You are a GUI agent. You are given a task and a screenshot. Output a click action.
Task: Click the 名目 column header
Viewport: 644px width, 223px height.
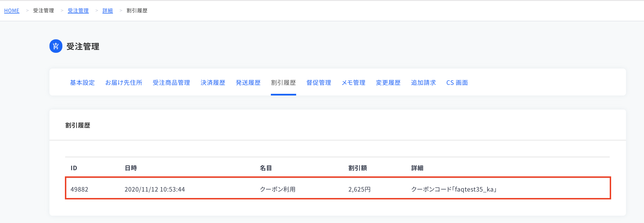(x=266, y=168)
